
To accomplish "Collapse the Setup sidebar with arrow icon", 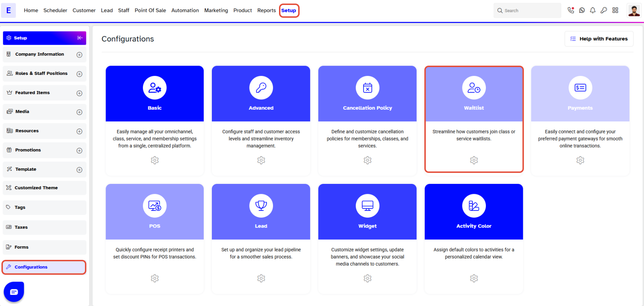I will point(80,38).
